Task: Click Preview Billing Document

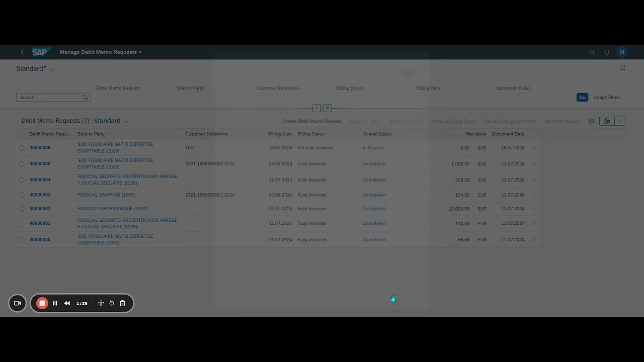Action: 509,121
